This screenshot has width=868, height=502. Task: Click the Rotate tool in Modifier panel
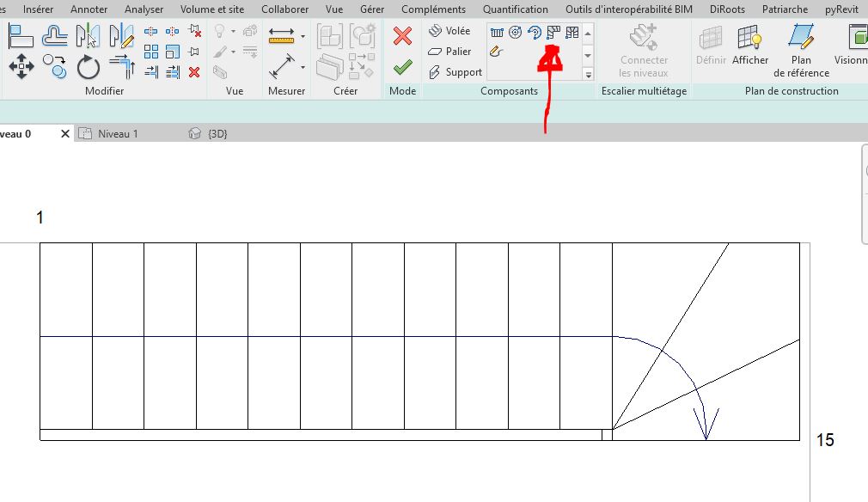tap(89, 67)
